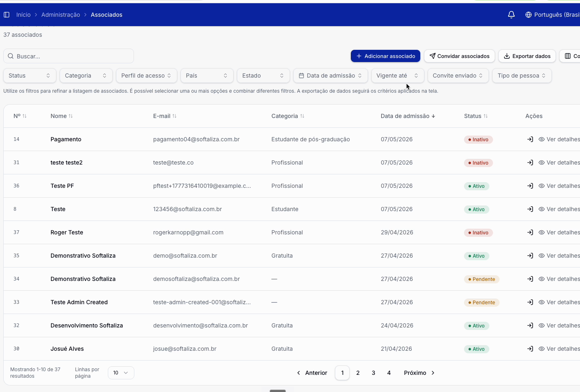Click the globe language icon
Viewport: 580px width, 392px height.
[529, 15]
